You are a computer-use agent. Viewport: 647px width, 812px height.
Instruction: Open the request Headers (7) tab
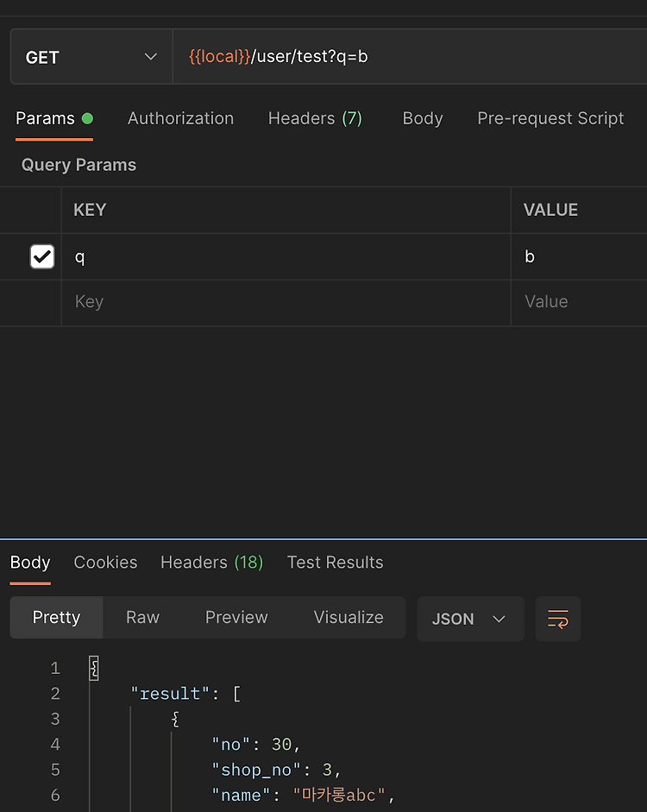[315, 118]
